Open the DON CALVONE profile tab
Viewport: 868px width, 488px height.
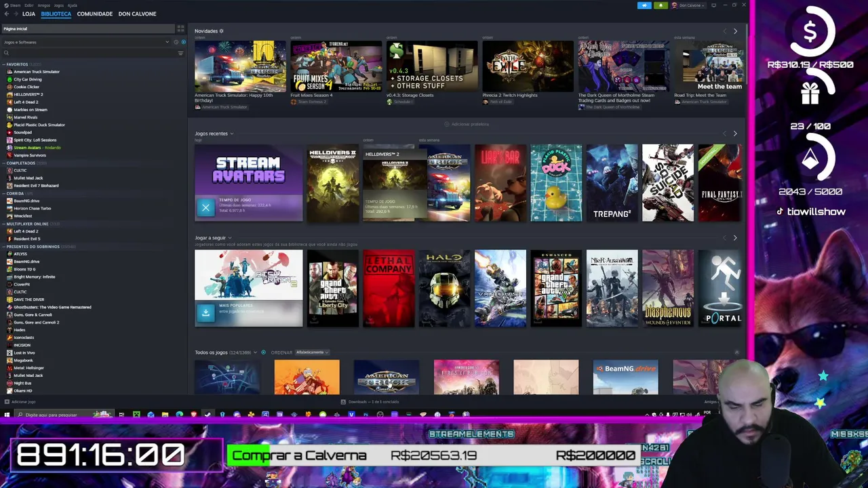click(137, 14)
